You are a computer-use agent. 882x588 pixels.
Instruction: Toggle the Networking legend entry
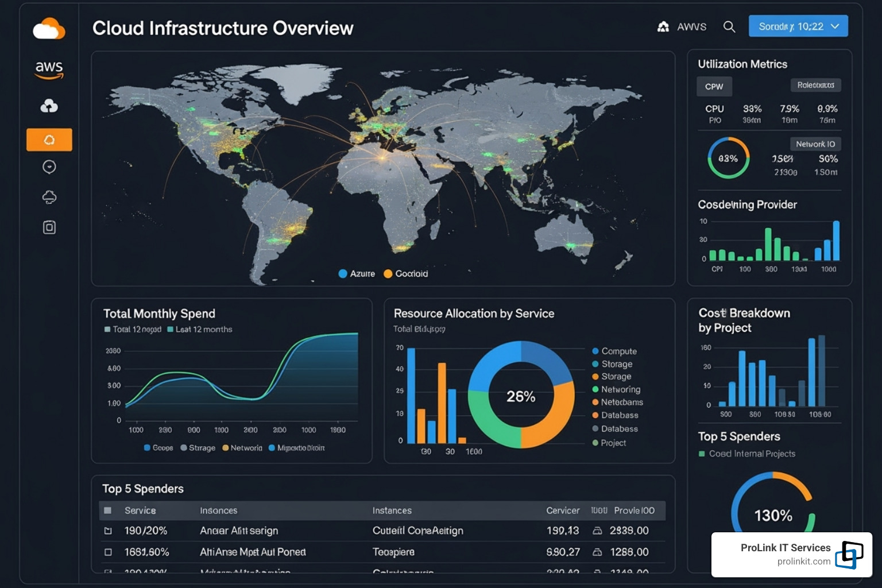coord(616,389)
